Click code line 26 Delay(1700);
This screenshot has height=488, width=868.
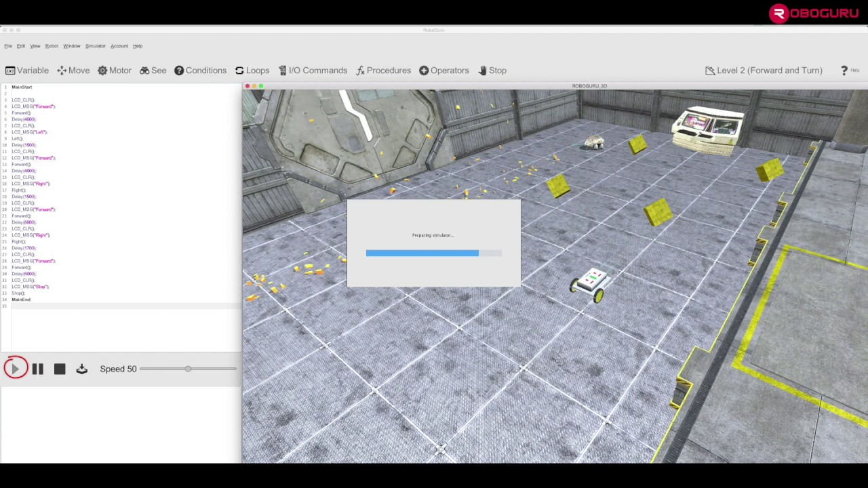(x=24, y=248)
